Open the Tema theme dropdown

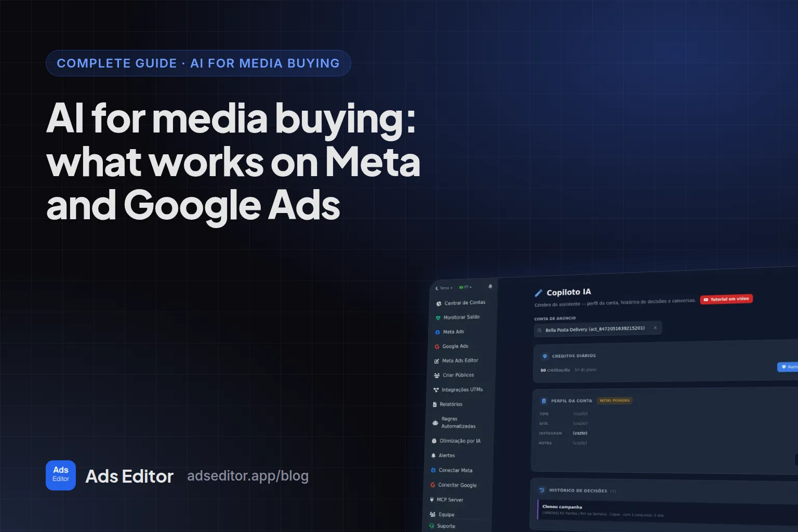click(444, 288)
